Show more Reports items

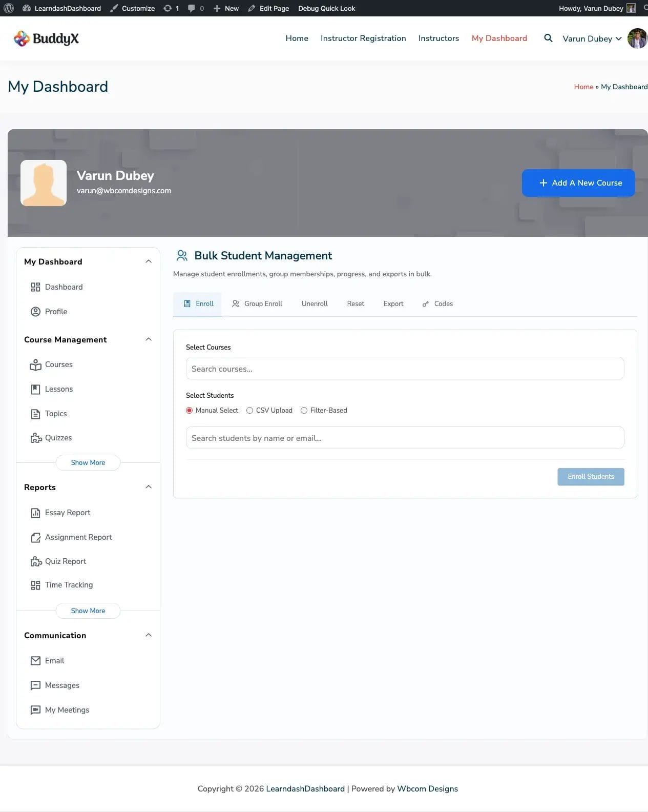[x=88, y=611]
